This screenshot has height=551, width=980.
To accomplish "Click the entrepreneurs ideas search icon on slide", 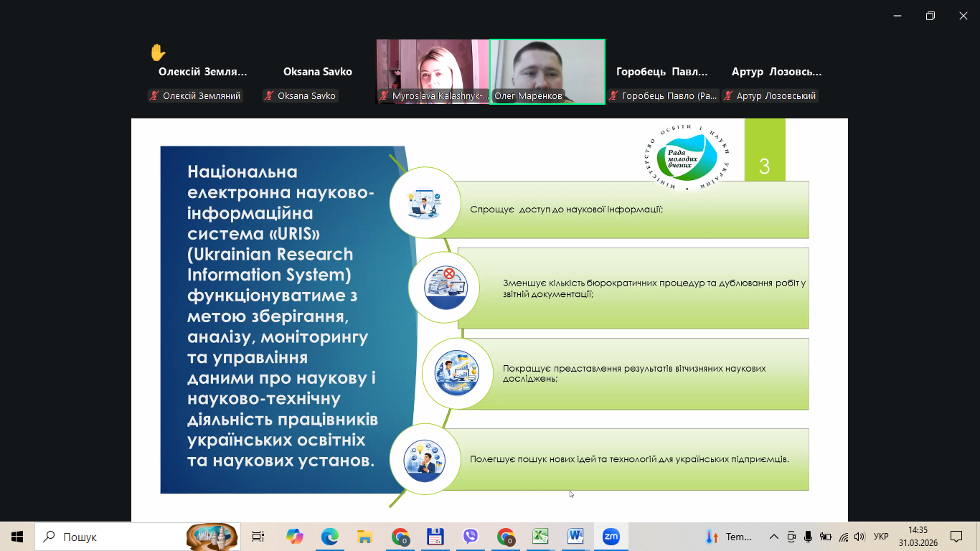I will pyautogui.click(x=425, y=459).
